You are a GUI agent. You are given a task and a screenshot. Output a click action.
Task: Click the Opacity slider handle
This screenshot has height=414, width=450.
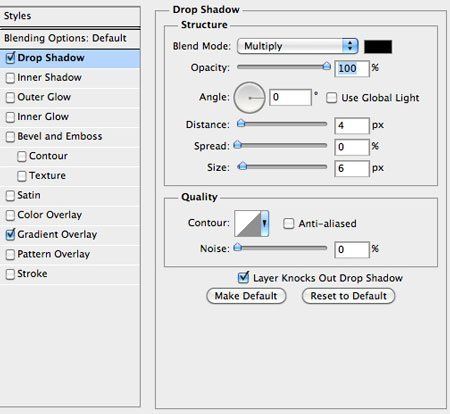[x=327, y=66]
